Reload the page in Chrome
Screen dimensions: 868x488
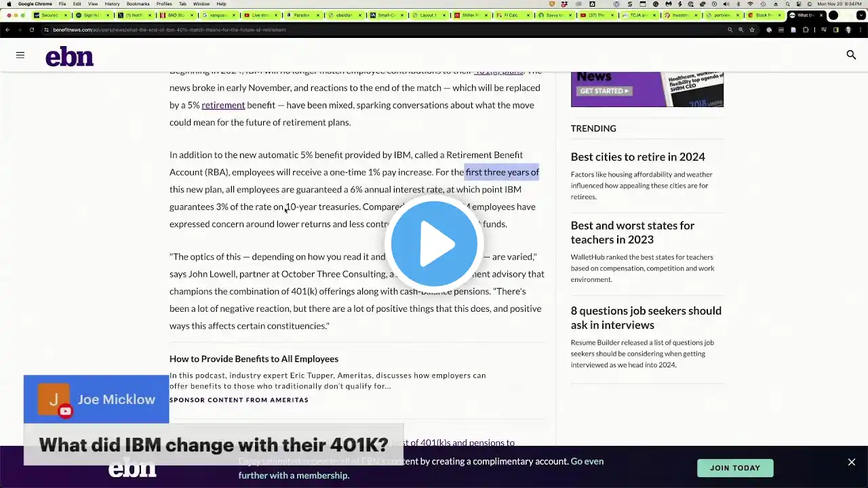click(x=32, y=30)
